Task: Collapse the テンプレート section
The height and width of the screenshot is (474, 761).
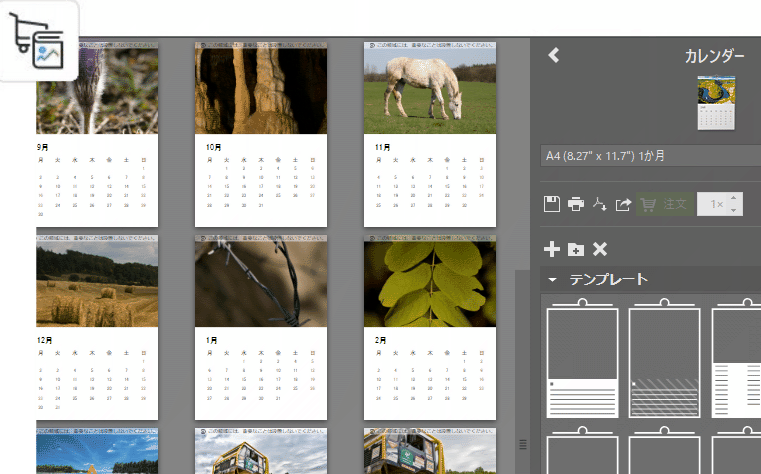Action: tap(552, 280)
